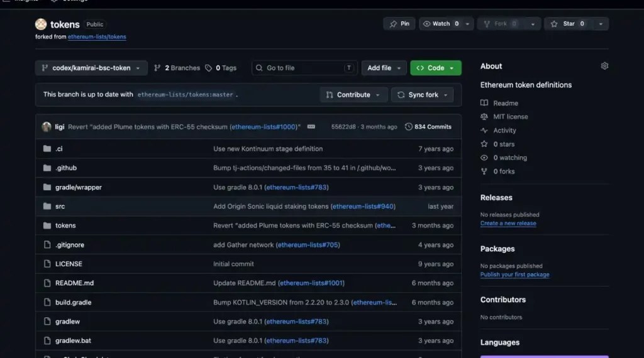View the 0 Tags list

(221, 68)
